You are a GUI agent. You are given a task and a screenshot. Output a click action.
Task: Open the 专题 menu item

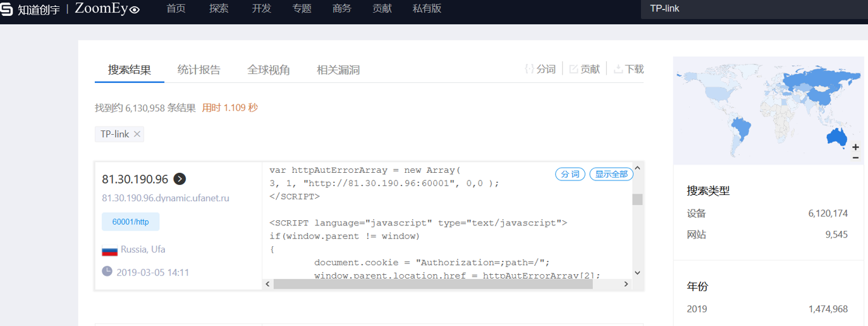point(302,9)
